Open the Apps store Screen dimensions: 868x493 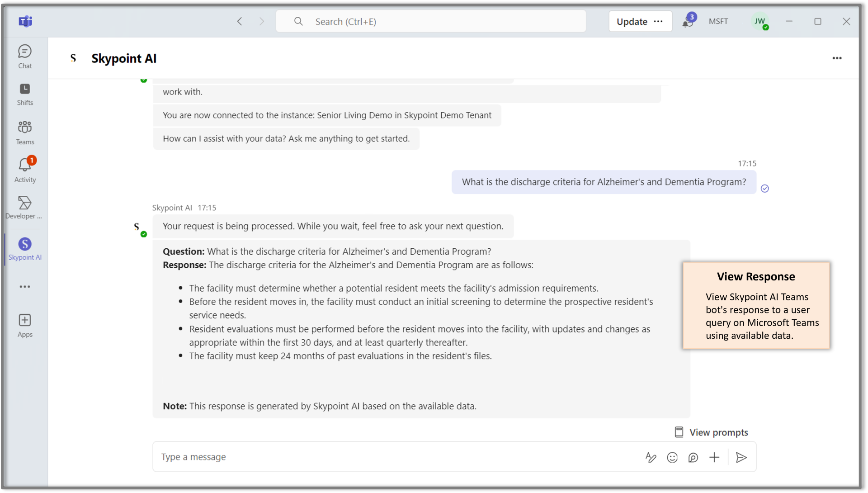25,326
